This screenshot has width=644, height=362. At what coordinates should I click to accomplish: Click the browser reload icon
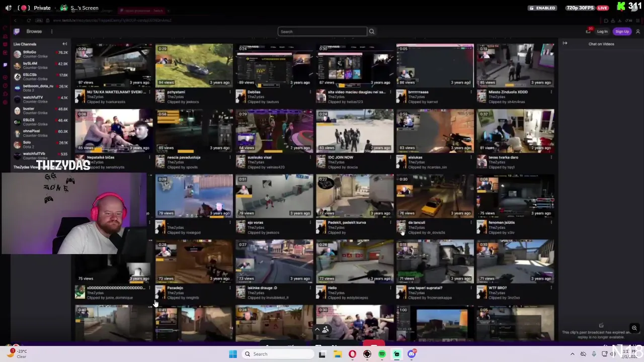pyautogui.click(x=29, y=20)
